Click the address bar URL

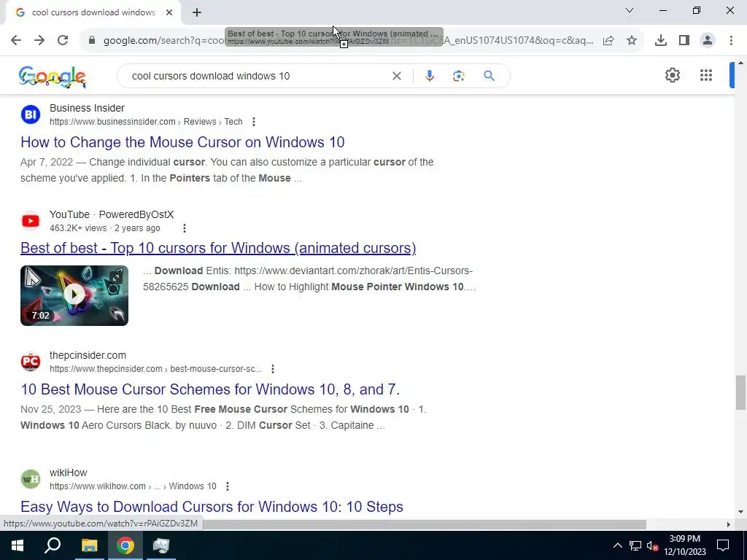click(348, 41)
